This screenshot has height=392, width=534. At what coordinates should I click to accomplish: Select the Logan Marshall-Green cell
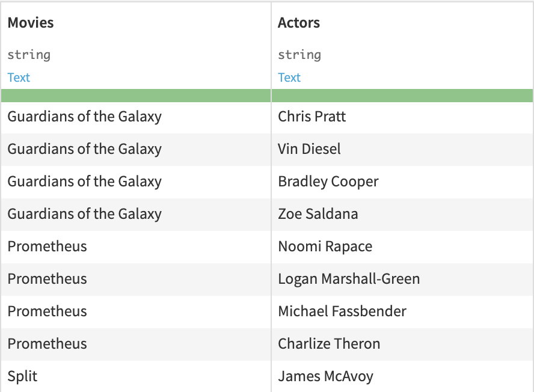(x=349, y=279)
